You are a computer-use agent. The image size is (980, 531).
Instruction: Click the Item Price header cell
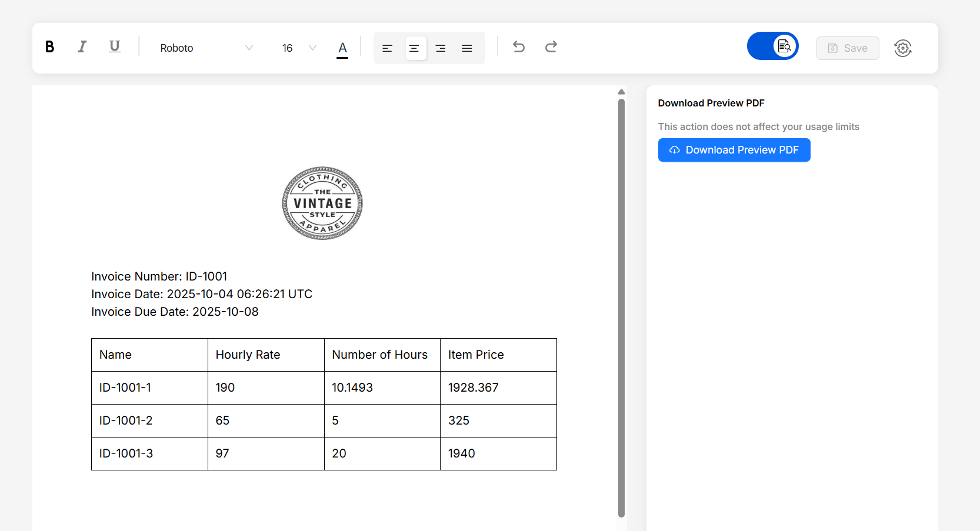pyautogui.click(x=498, y=355)
